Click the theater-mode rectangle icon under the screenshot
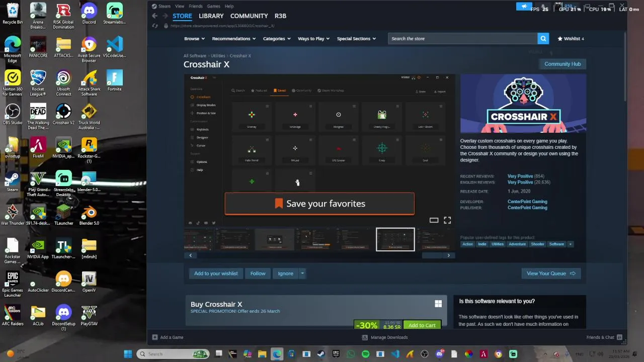This screenshot has height=362, width=644. click(x=434, y=220)
